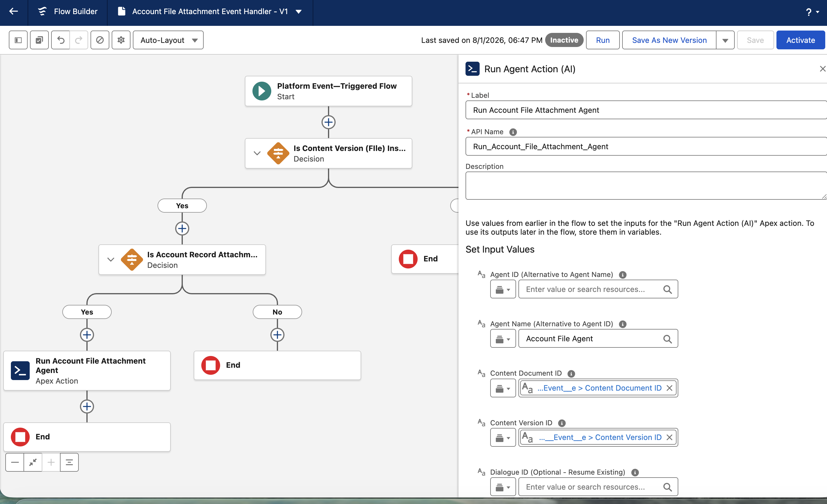Open Content Document ID data type dropdown

(503, 388)
